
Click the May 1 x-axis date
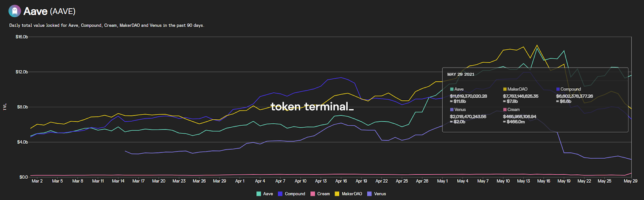tap(442, 181)
